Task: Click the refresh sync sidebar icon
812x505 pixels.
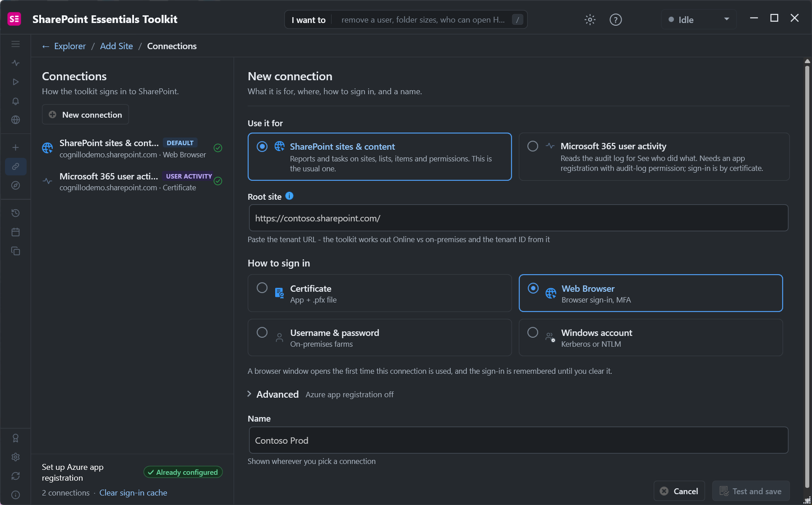Action: (15, 476)
